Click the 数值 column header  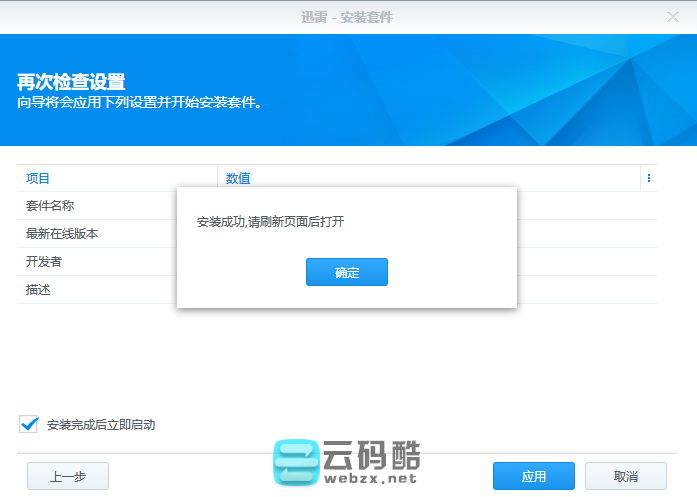point(238,178)
